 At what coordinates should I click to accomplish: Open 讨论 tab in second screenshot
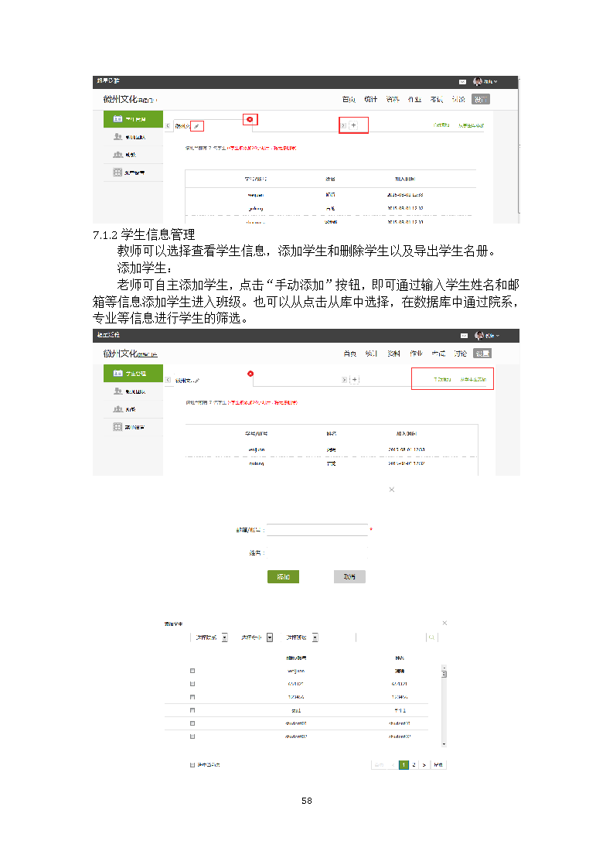pos(460,354)
